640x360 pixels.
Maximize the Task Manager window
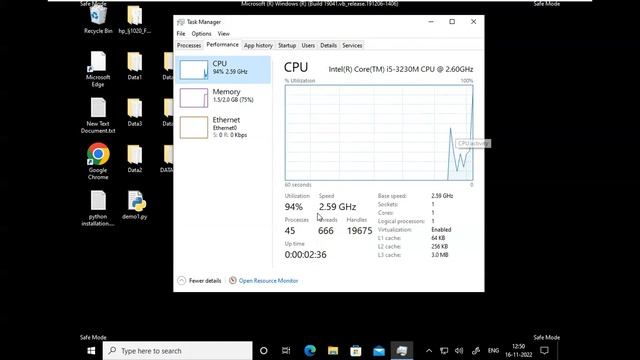452,22
